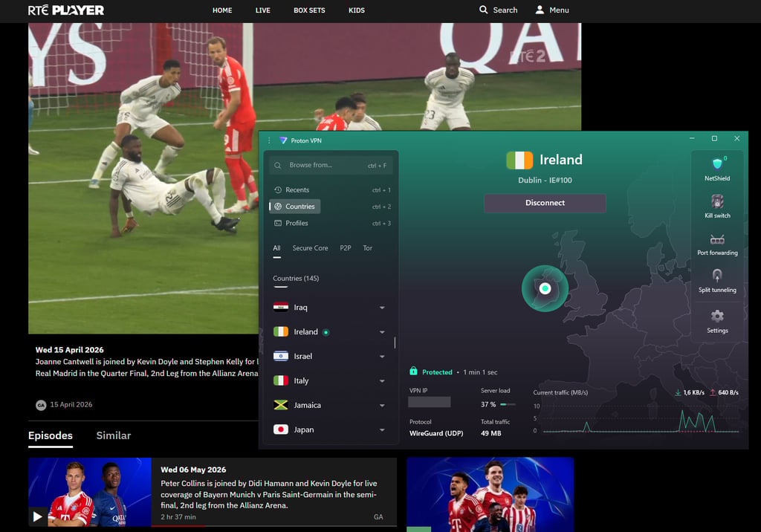Select the Secure Core filter tab
Viewport: 761px width, 532px height.
[x=310, y=248]
